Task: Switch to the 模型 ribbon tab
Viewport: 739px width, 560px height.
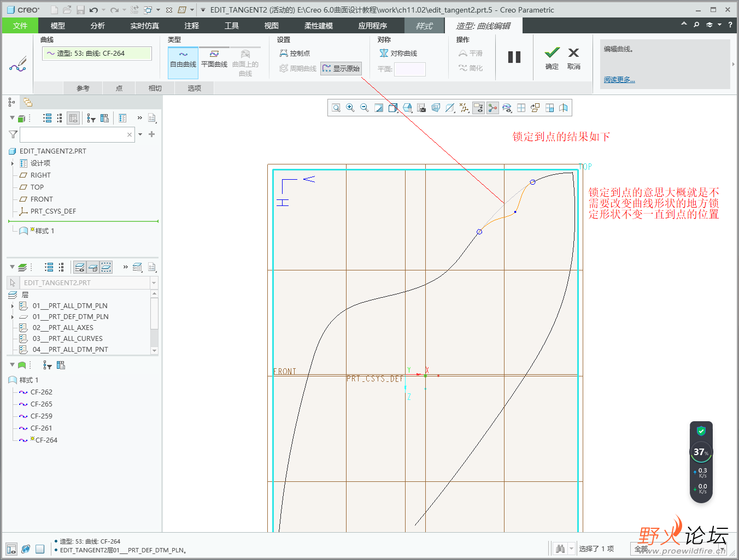Action: coord(58,26)
